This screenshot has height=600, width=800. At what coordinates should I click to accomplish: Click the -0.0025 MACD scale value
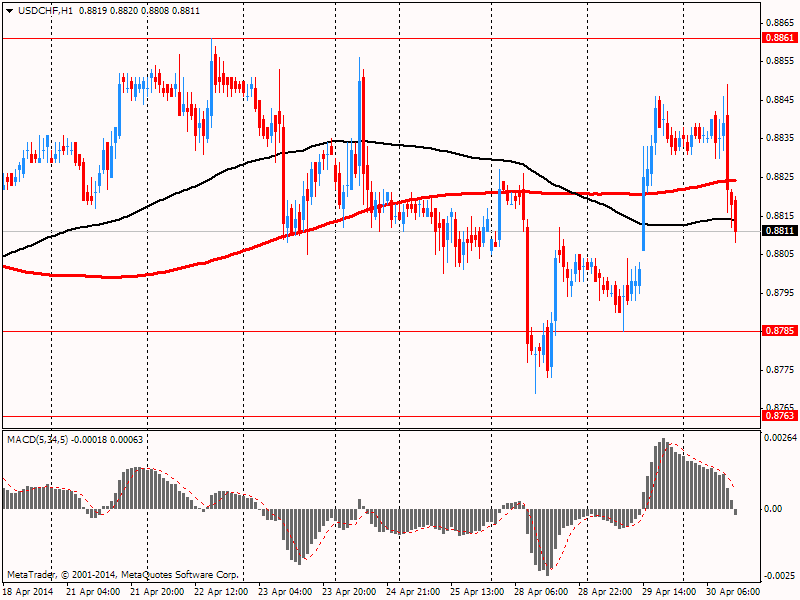[x=780, y=576]
